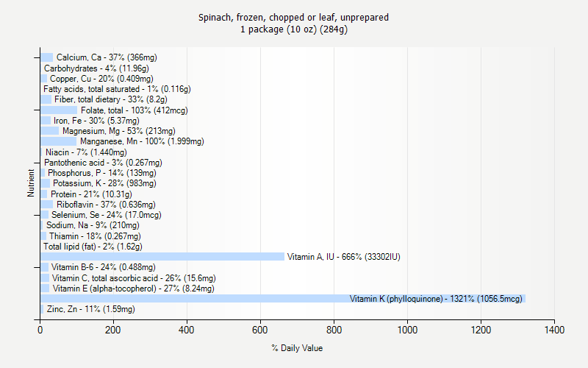
Task: Select the Magnesium, Mg bar
Action: click(49, 131)
